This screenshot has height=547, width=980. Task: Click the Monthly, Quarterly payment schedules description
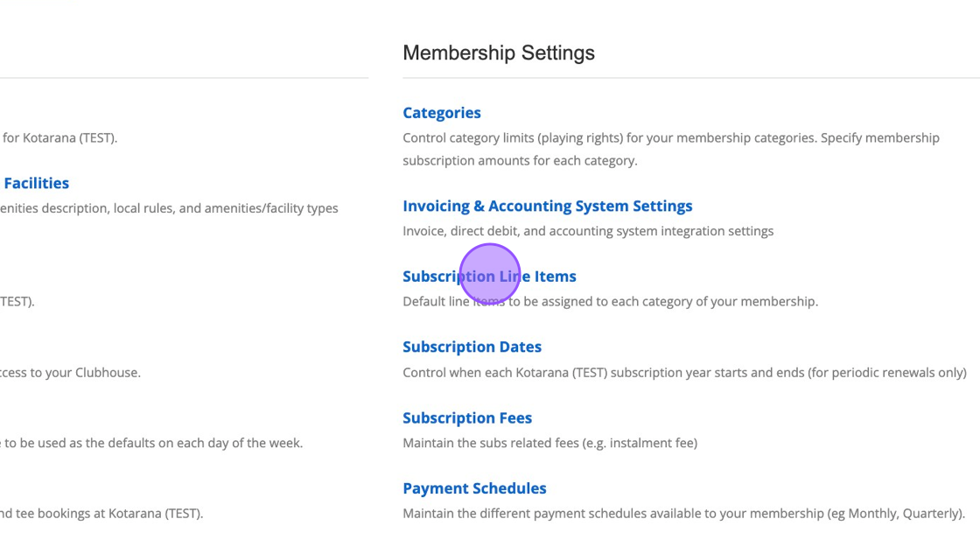coord(683,514)
